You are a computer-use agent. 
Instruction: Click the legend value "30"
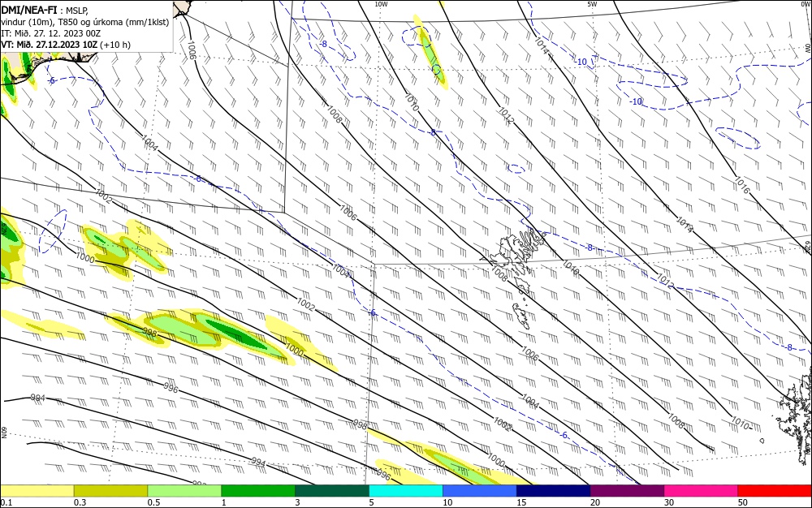(669, 502)
